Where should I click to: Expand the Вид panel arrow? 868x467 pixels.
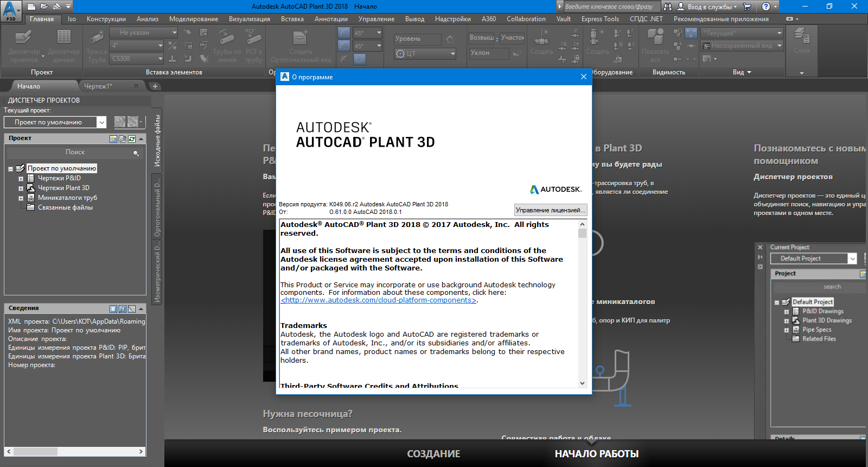(749, 72)
